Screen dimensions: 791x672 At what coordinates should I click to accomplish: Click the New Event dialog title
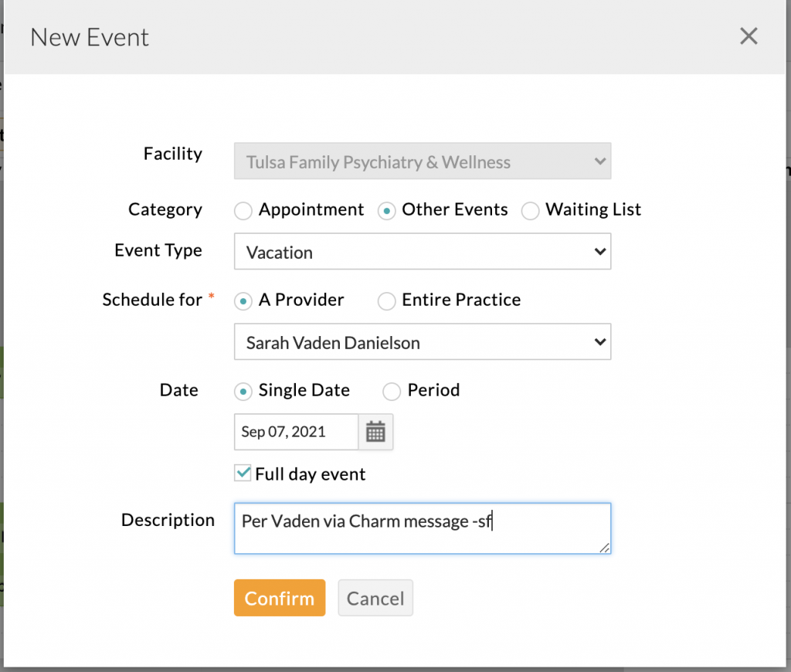90,37
